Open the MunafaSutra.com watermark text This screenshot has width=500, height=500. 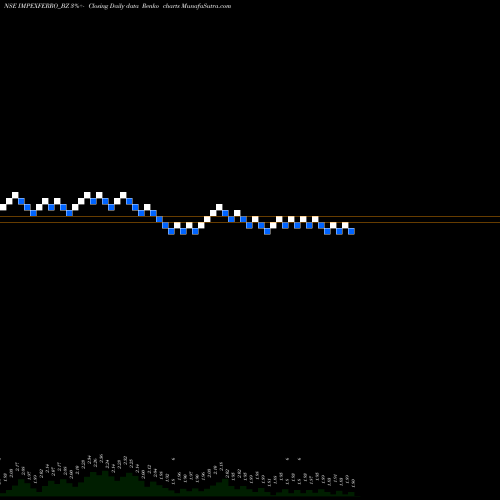(206, 6)
